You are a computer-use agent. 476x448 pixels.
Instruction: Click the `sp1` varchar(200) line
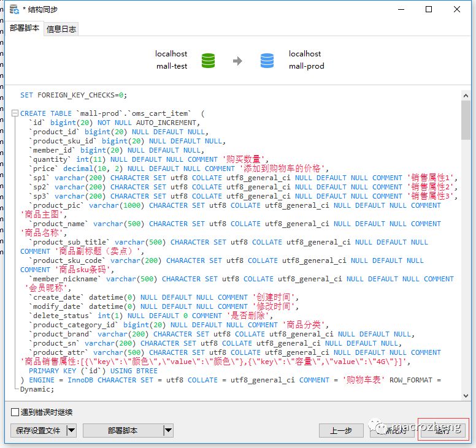(243, 178)
